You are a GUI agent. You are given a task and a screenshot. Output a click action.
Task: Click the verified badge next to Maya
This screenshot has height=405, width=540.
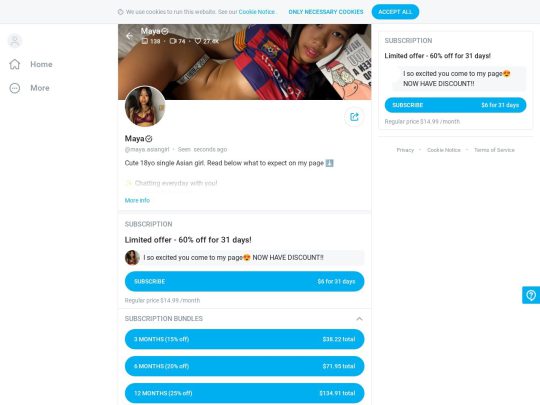click(148, 139)
